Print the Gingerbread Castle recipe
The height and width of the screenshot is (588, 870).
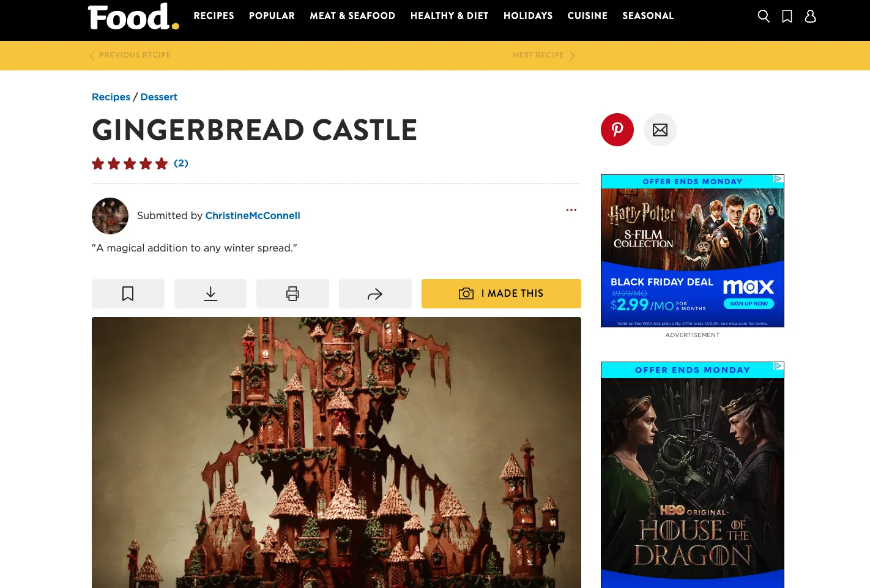tap(292, 294)
